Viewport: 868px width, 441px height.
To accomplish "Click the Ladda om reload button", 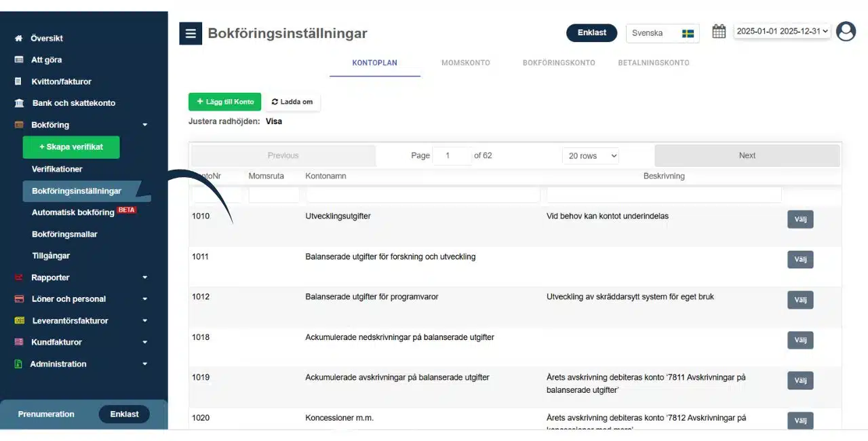I will (x=292, y=102).
